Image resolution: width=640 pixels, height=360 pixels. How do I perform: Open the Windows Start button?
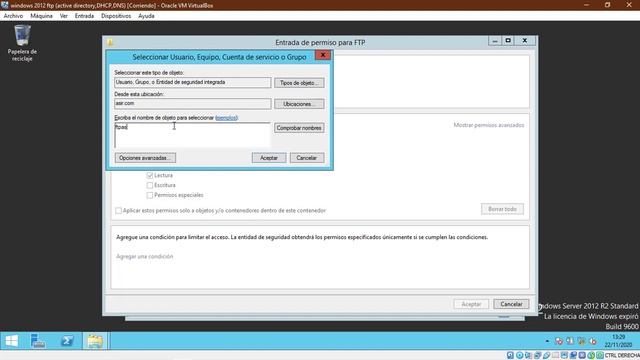(x=12, y=341)
